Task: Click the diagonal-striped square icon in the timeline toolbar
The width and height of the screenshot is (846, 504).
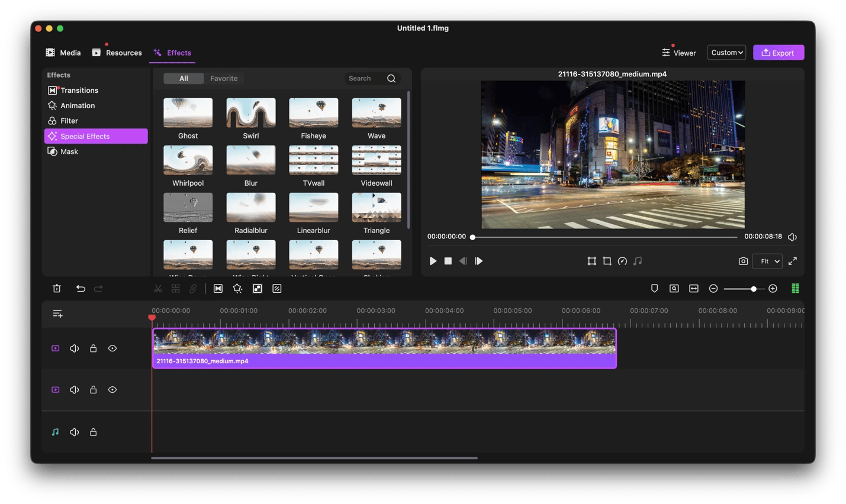Action: 277,289
